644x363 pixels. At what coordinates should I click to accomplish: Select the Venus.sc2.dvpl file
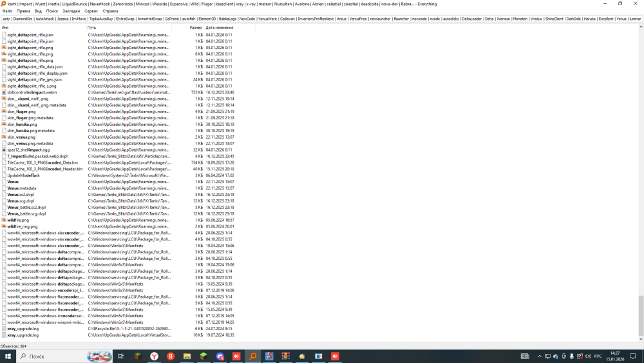[21, 195]
